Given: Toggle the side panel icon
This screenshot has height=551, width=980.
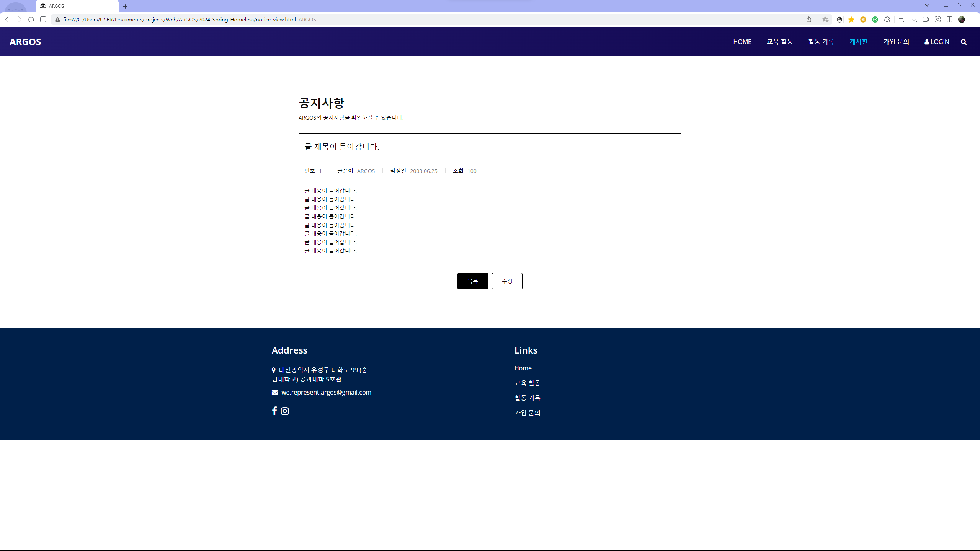Looking at the screenshot, I should (949, 20).
